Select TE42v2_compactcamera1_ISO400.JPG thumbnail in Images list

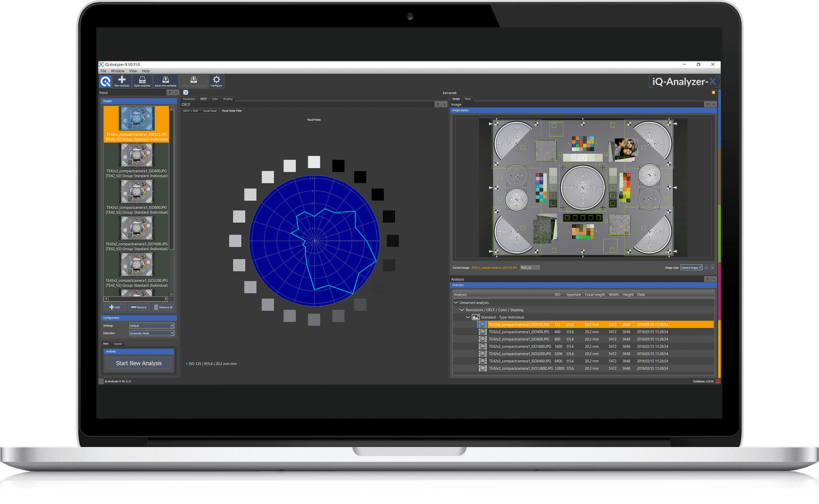(136, 161)
